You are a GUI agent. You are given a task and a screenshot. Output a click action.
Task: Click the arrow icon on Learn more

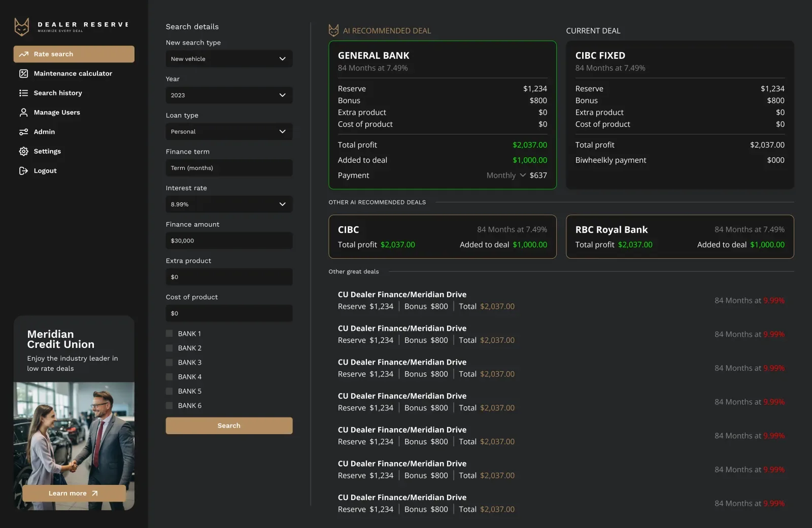(x=94, y=494)
